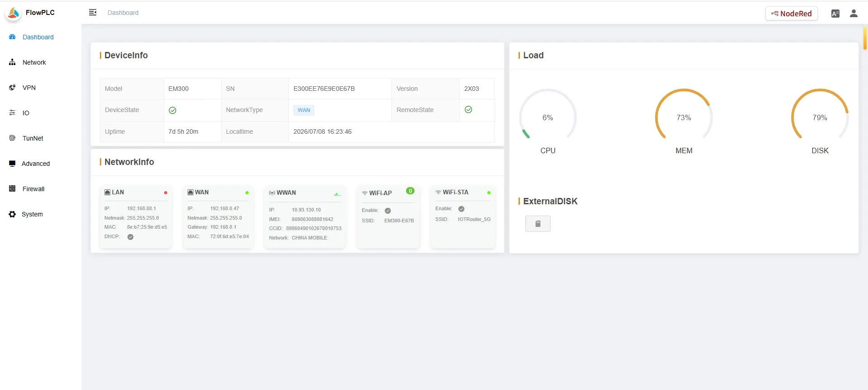Image resolution: width=868 pixels, height=390 pixels.
Task: Click the LAN red status dot
Action: pyautogui.click(x=165, y=193)
